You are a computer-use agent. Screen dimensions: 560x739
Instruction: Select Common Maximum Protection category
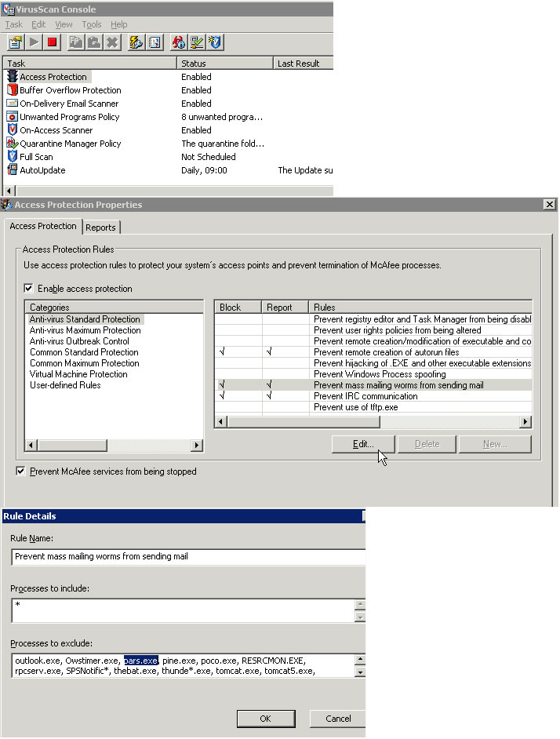click(85, 363)
